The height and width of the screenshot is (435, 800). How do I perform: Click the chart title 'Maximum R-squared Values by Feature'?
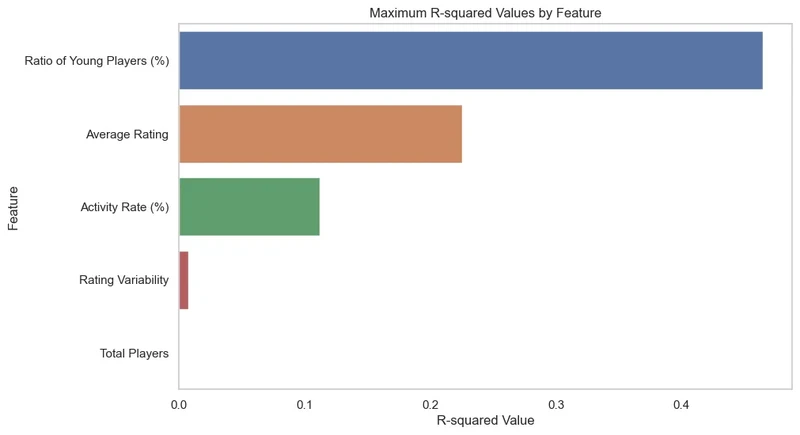[486, 13]
